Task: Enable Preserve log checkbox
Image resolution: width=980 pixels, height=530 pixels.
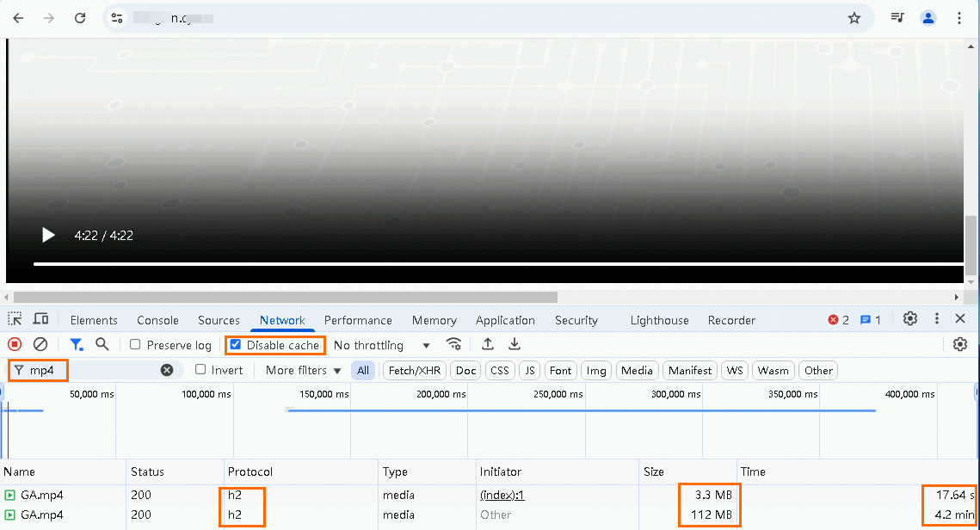Action: 135,344
